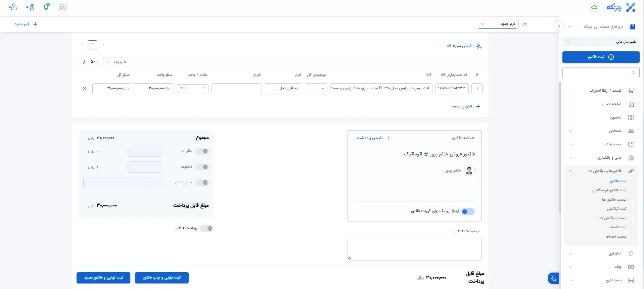The image size is (644, 289).
Task: Click in the sidebar search field
Action: [x=601, y=73]
